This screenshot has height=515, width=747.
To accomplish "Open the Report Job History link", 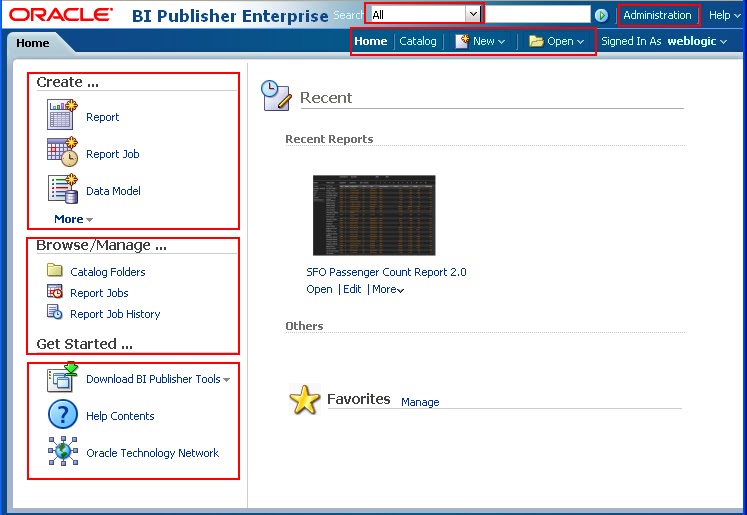I will (x=115, y=314).
